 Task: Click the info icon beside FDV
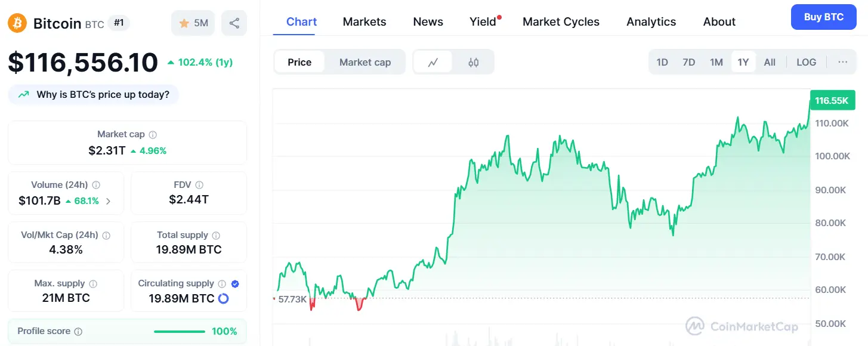pyautogui.click(x=199, y=185)
